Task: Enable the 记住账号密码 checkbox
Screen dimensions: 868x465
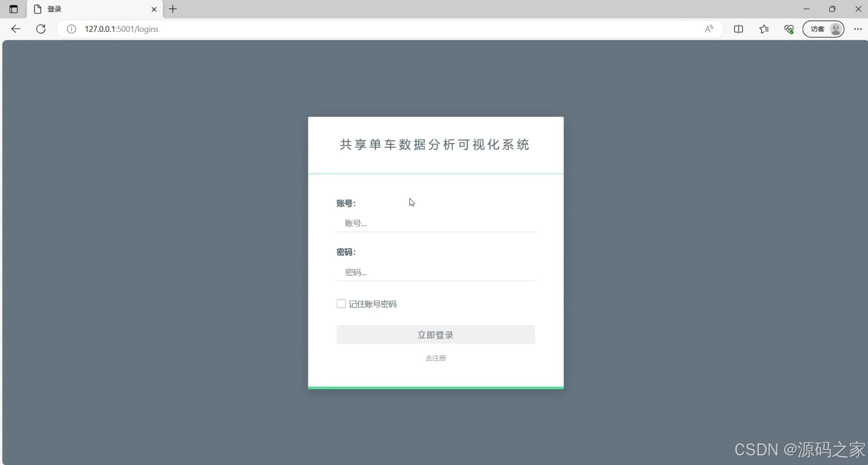Action: [x=341, y=304]
